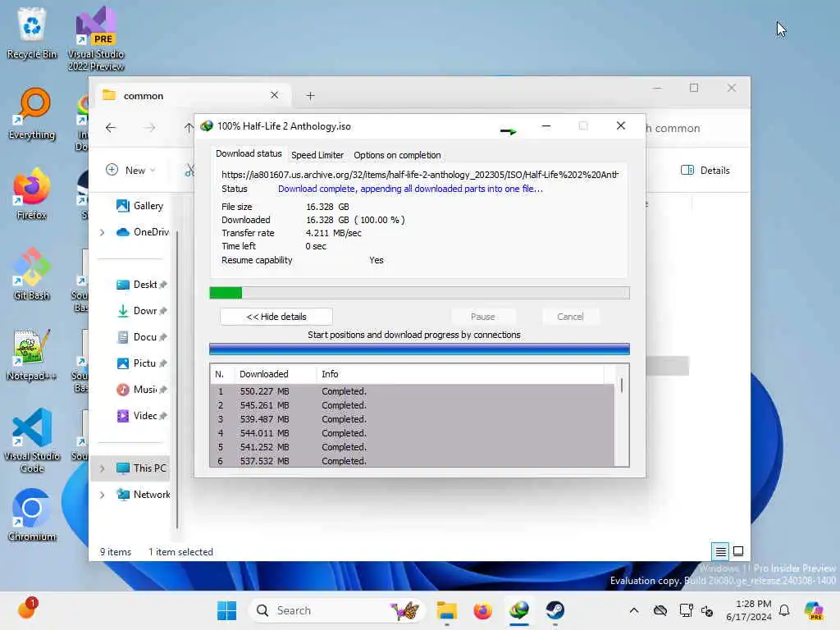Open Music in Explorer sidebar
The image size is (840, 630).
pyautogui.click(x=141, y=390)
